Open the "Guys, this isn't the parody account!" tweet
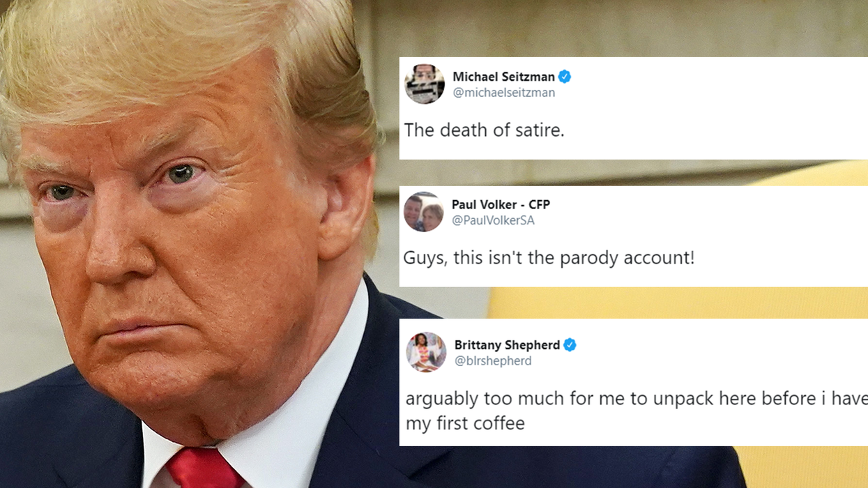The width and height of the screenshot is (868, 488). click(x=549, y=259)
